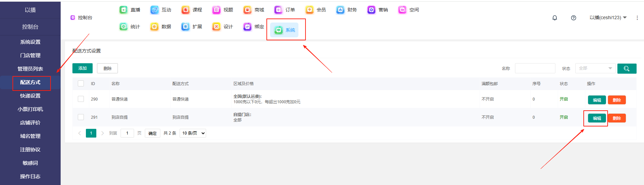Toggle the select-all checkbox in table header
This screenshot has width=644, height=185.
pyautogui.click(x=81, y=84)
